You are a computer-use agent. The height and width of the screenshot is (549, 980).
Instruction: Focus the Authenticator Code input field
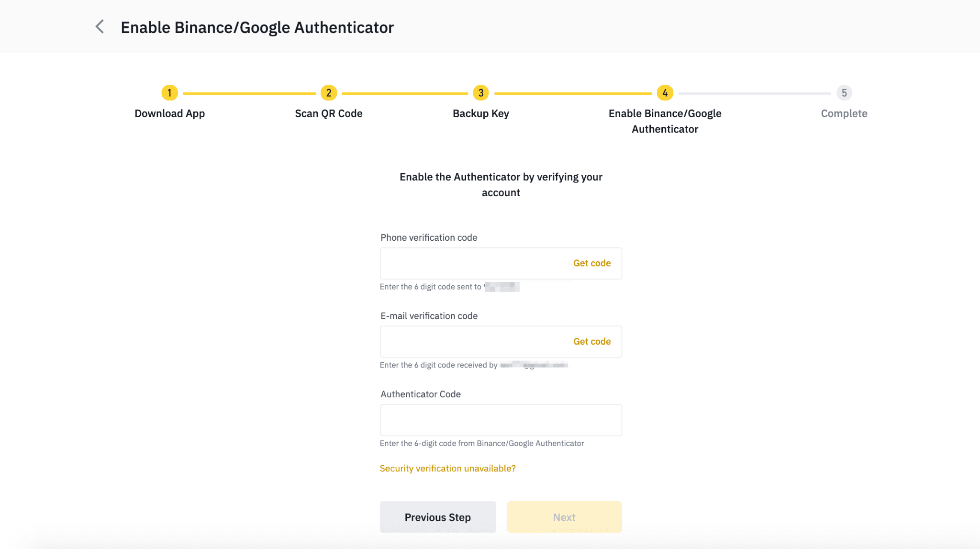point(501,420)
